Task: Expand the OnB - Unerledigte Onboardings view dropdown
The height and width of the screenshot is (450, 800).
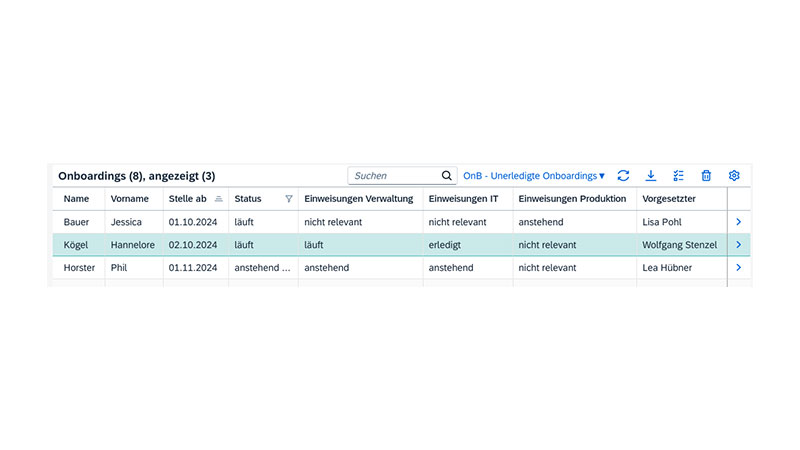Action: point(534,176)
